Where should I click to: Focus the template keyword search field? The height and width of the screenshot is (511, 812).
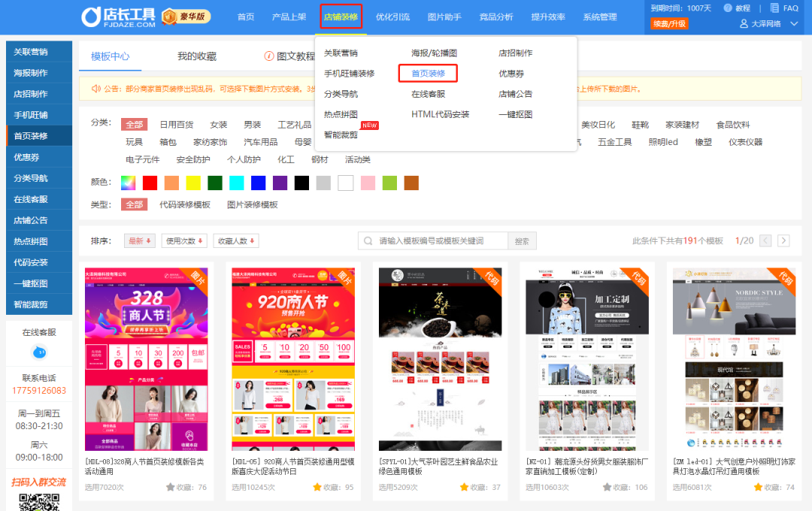pos(432,240)
